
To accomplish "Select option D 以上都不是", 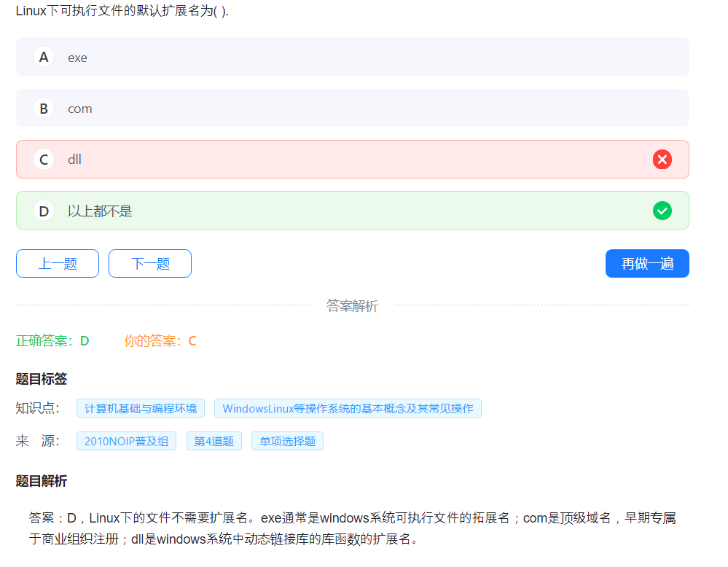I will pyautogui.click(x=353, y=211).
